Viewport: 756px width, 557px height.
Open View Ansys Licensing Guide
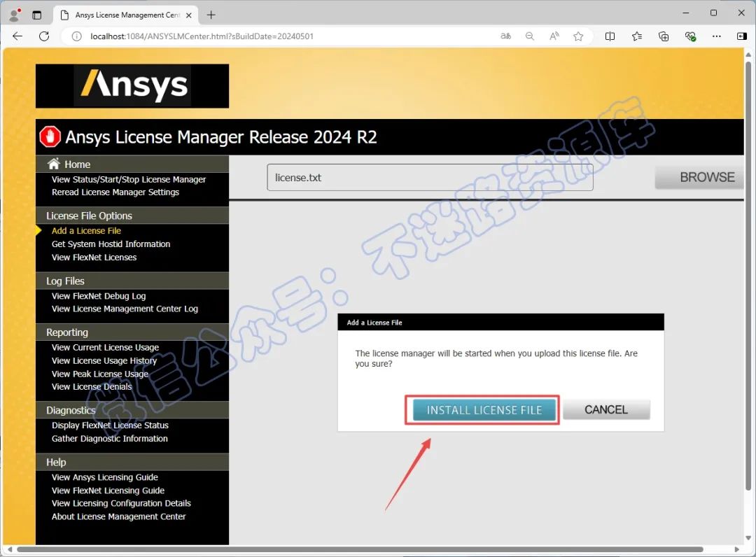[x=104, y=477]
